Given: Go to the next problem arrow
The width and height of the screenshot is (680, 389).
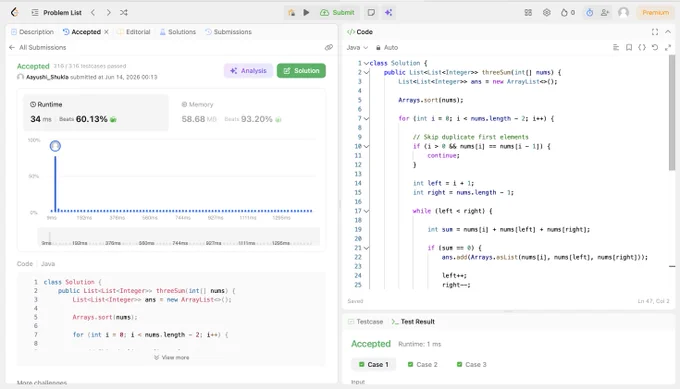Looking at the screenshot, I should click(108, 13).
